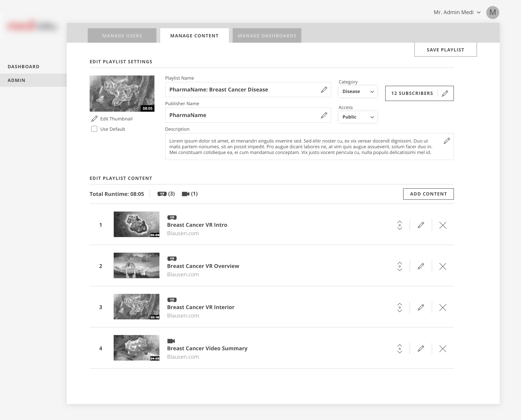This screenshot has height=420, width=521.
Task: Click VR badge above Breast Cancer VR Overview
Action: click(172, 259)
